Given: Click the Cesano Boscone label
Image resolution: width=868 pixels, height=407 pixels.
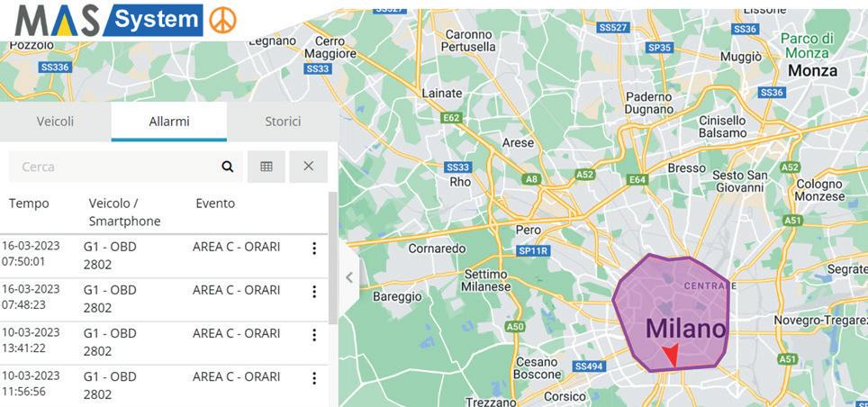Looking at the screenshot, I should tap(538, 368).
